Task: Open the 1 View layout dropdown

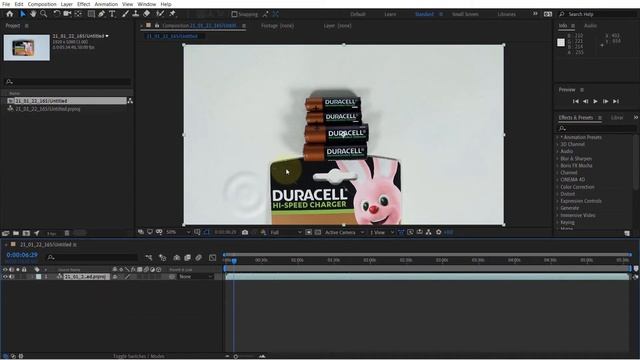Action: coord(382,232)
